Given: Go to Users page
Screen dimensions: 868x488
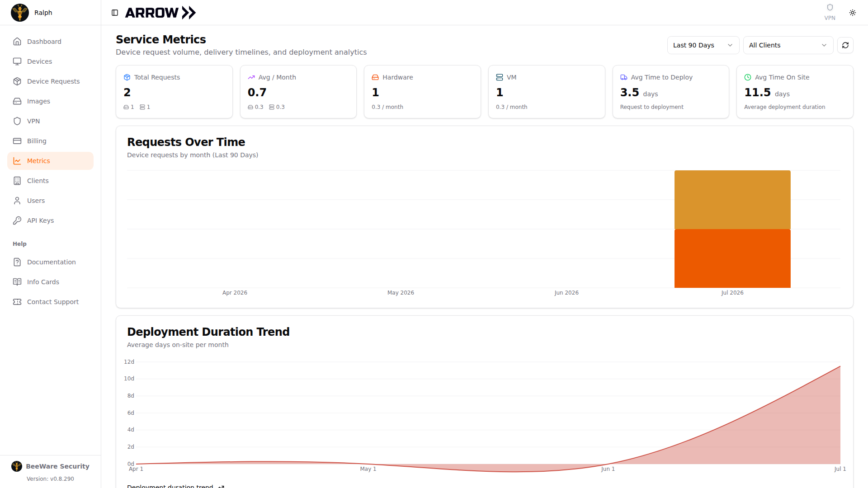Looking at the screenshot, I should click(x=50, y=201).
